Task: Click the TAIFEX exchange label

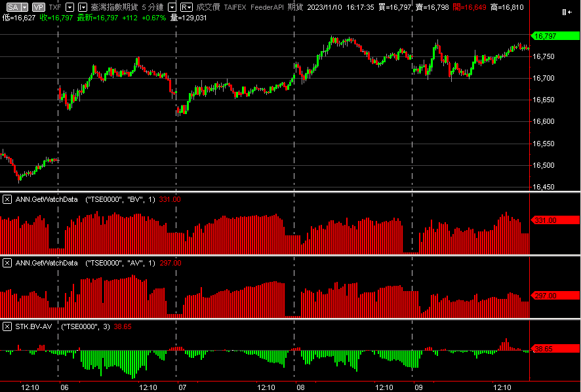Action: (235, 7)
